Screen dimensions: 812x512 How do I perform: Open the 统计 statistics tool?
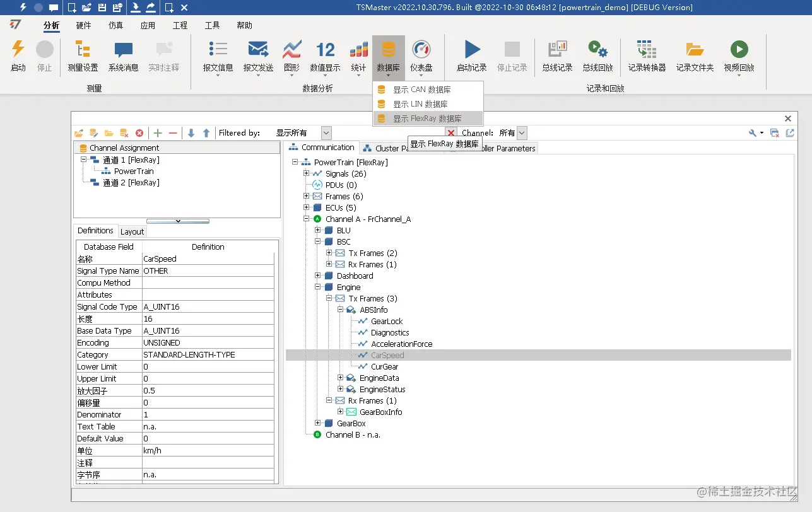[x=358, y=56]
